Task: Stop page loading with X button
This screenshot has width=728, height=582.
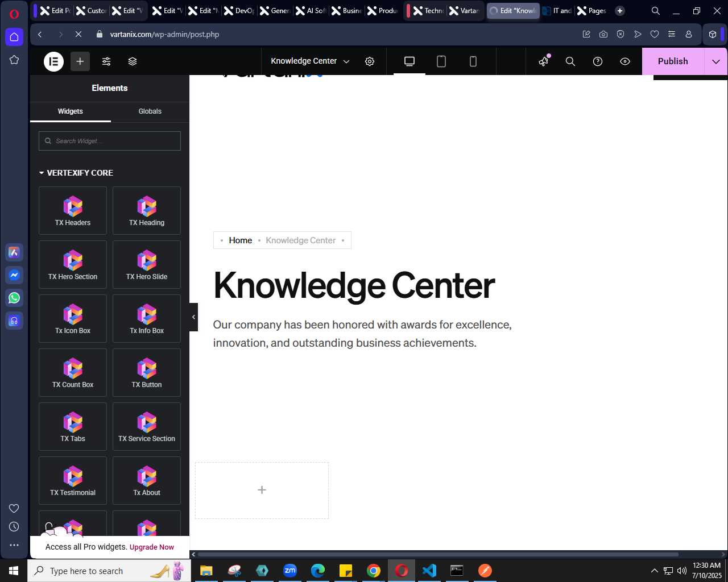Action: coord(78,34)
